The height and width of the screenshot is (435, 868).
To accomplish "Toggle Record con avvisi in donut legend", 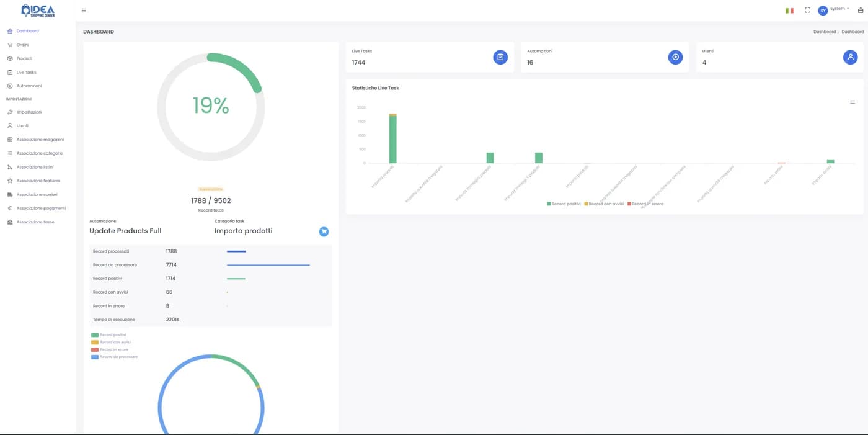I will point(110,342).
